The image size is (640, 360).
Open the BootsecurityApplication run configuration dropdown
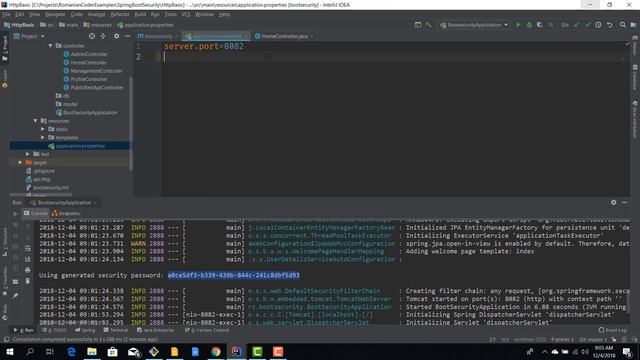[474, 25]
